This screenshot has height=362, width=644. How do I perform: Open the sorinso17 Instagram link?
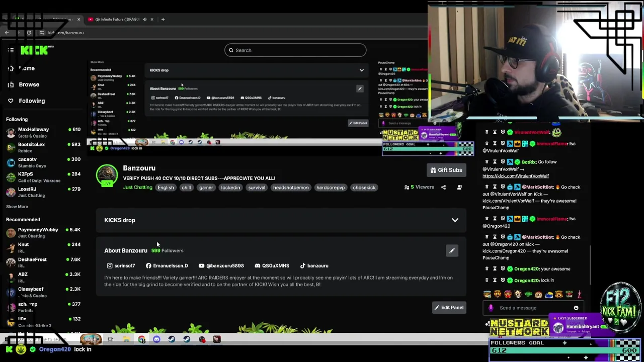[121, 265]
